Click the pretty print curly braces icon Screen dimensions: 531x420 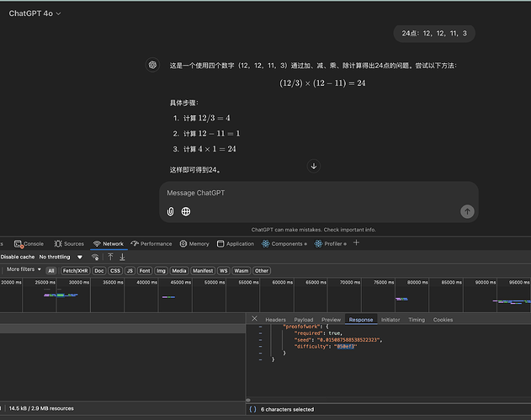[x=252, y=409]
